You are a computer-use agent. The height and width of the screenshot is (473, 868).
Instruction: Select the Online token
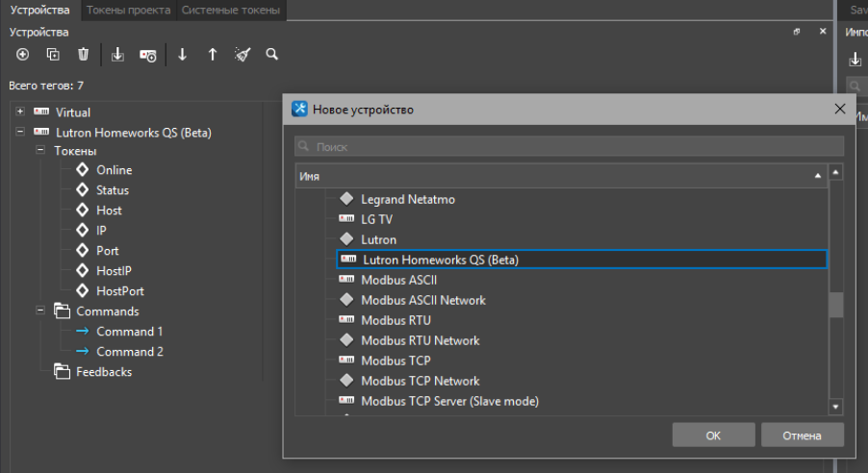[x=114, y=170]
